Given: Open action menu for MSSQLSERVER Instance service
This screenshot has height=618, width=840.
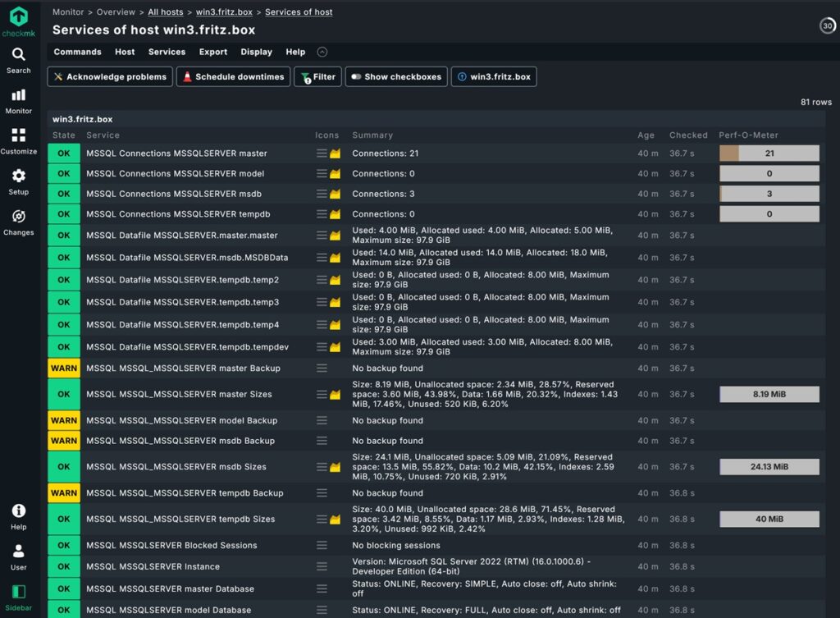Looking at the screenshot, I should click(x=322, y=566).
